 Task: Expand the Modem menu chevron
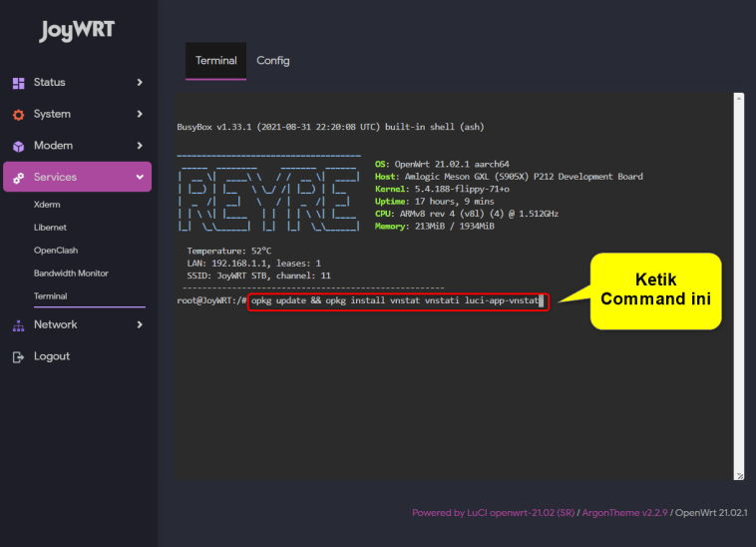click(140, 145)
